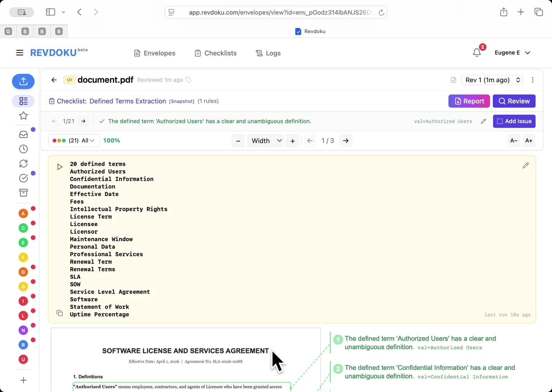Switch to the Envelopes tab
The image size is (552, 392).
(x=154, y=53)
